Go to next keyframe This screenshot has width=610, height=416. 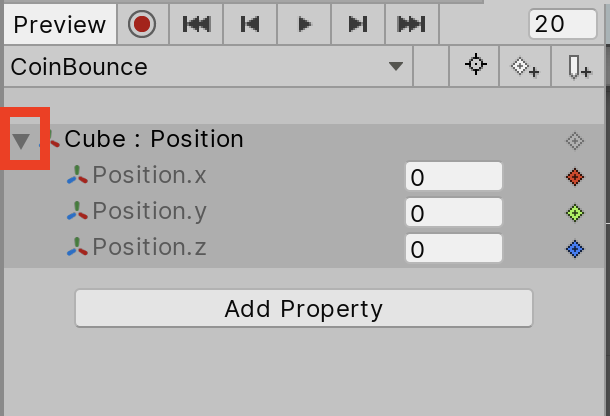pos(358,25)
